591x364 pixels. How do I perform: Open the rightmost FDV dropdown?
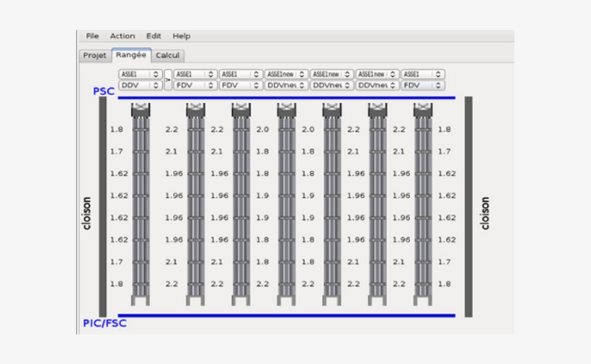point(423,85)
